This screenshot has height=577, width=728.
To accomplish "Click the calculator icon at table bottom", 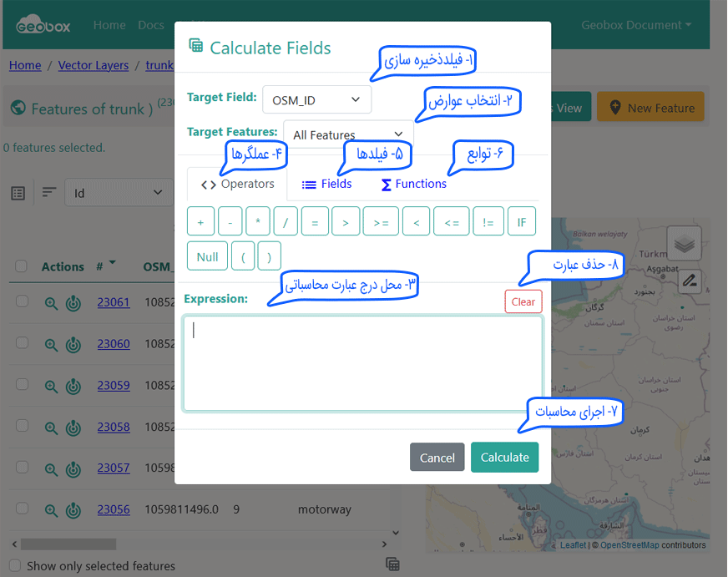I will 392,564.
